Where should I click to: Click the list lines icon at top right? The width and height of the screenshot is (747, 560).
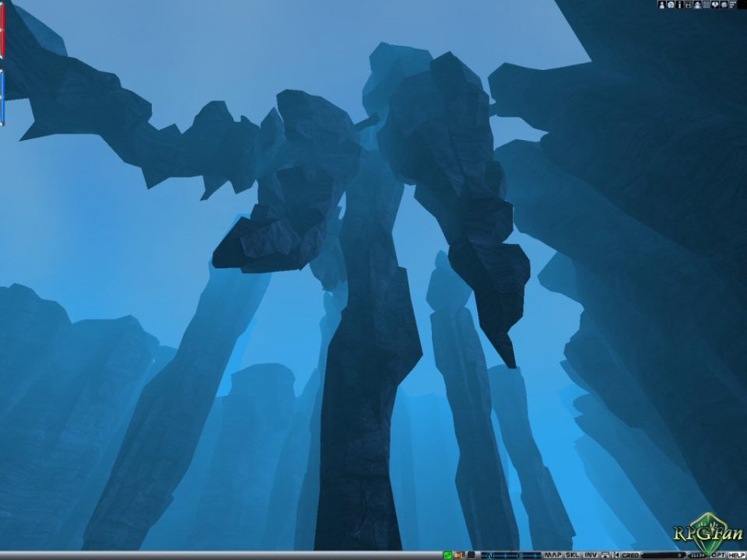[733, 5]
